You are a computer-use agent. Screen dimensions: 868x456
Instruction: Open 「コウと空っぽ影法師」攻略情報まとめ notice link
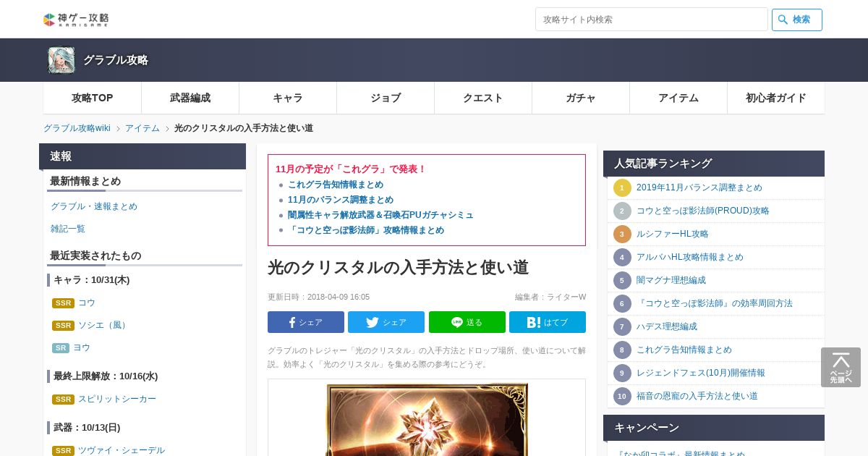[x=366, y=230]
